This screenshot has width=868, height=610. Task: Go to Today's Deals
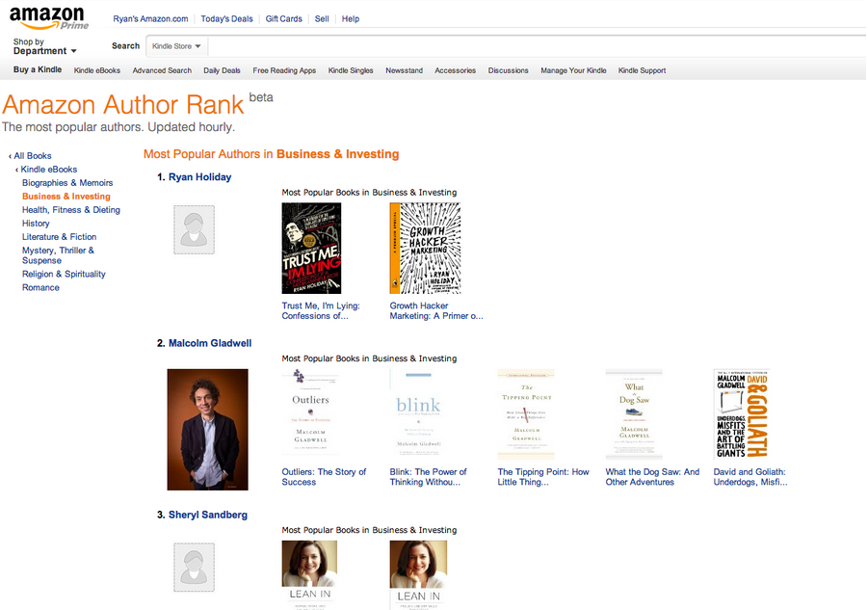coord(227,19)
